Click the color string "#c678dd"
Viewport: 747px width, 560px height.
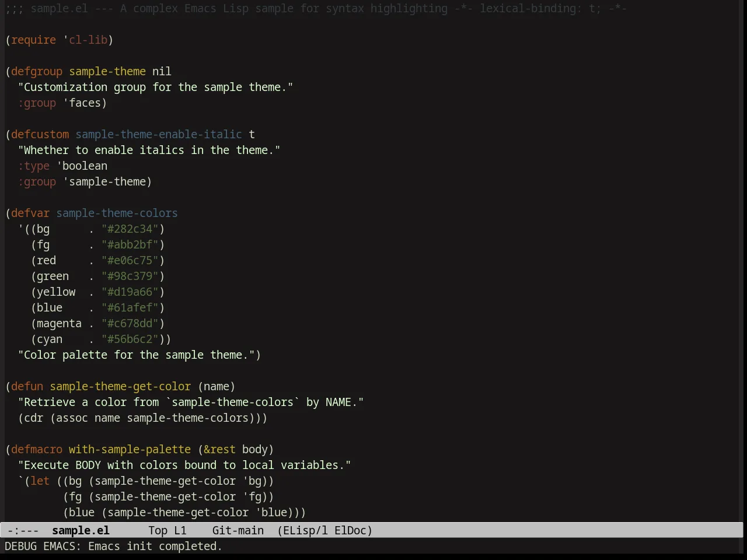tap(130, 323)
